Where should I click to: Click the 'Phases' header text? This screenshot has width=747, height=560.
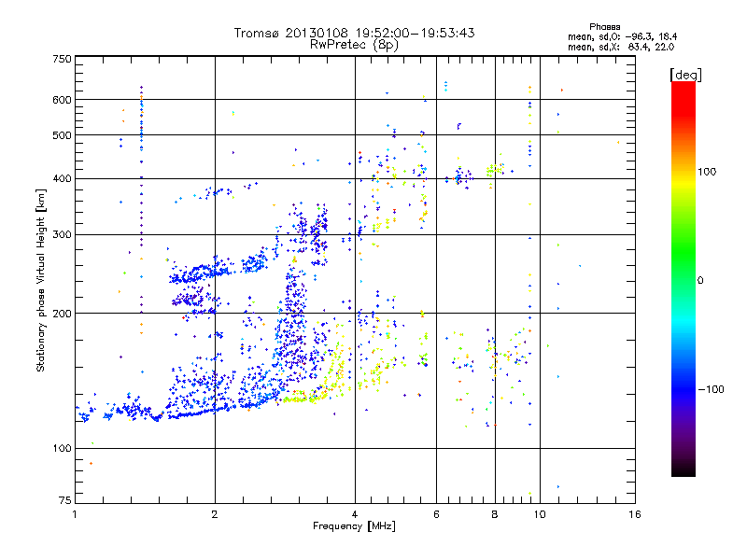604,27
